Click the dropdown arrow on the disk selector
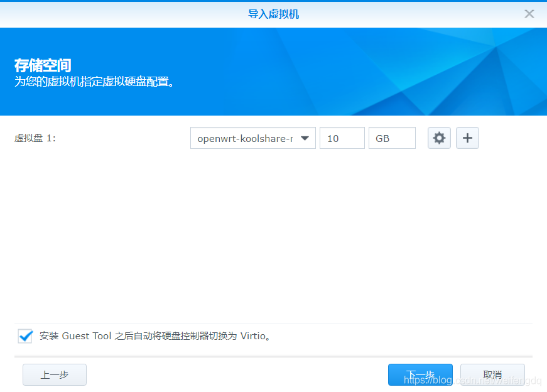The width and height of the screenshot is (547, 392). (306, 138)
